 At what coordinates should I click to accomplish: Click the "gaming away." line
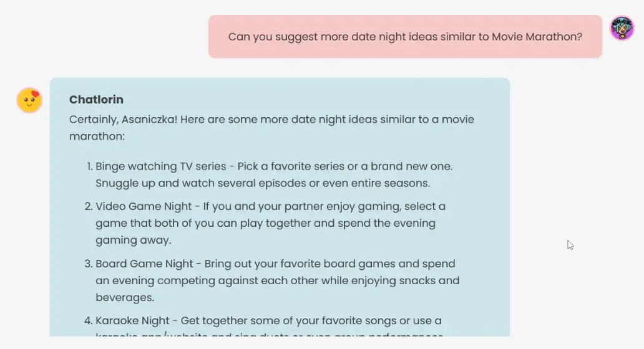point(133,240)
